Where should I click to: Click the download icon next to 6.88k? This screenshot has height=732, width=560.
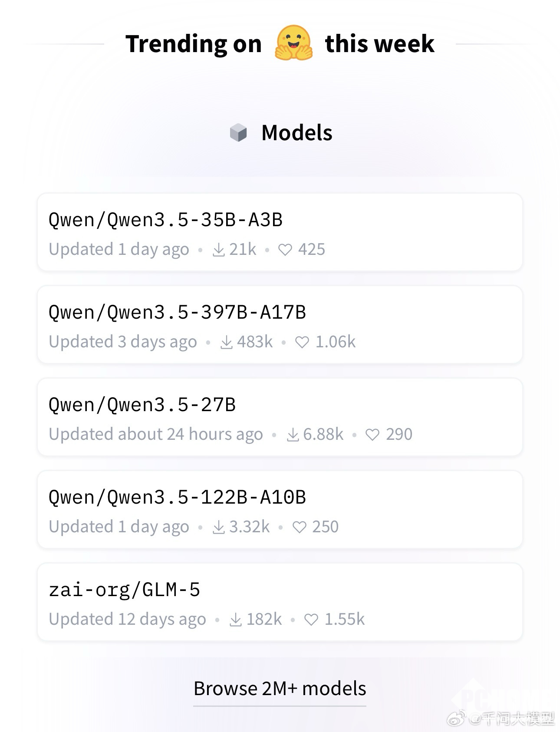[293, 435]
